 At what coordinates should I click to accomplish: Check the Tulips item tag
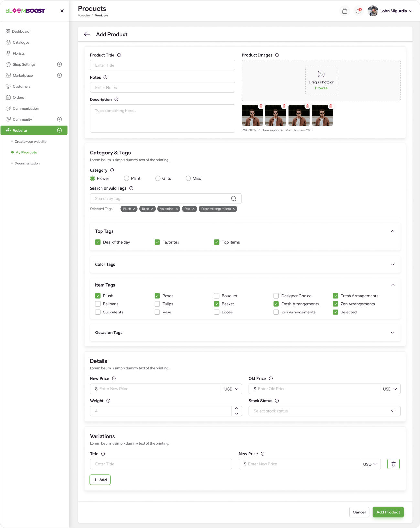(x=157, y=304)
